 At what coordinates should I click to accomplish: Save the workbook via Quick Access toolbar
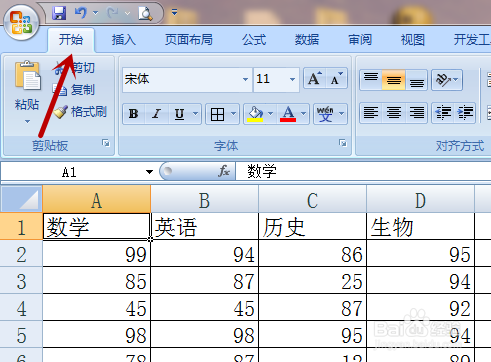(59, 13)
